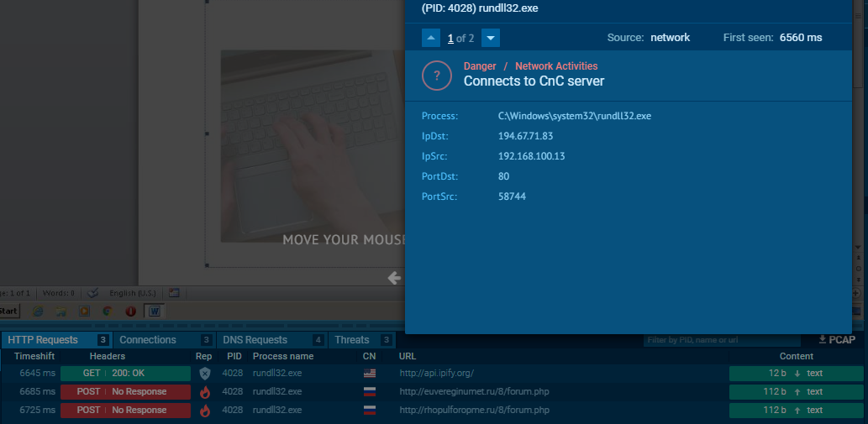Click the US flag country icon

click(369, 374)
